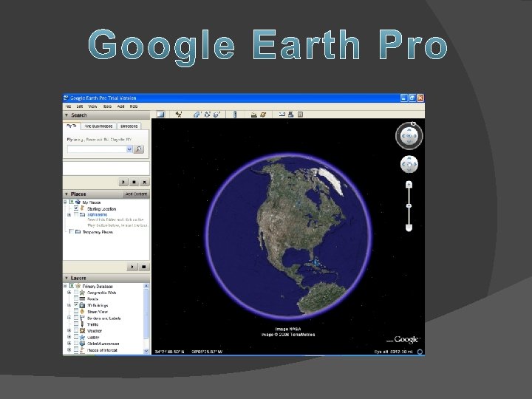The width and height of the screenshot is (532, 399).
Task: Click the Places panel play button
Action: pyautogui.click(x=132, y=267)
